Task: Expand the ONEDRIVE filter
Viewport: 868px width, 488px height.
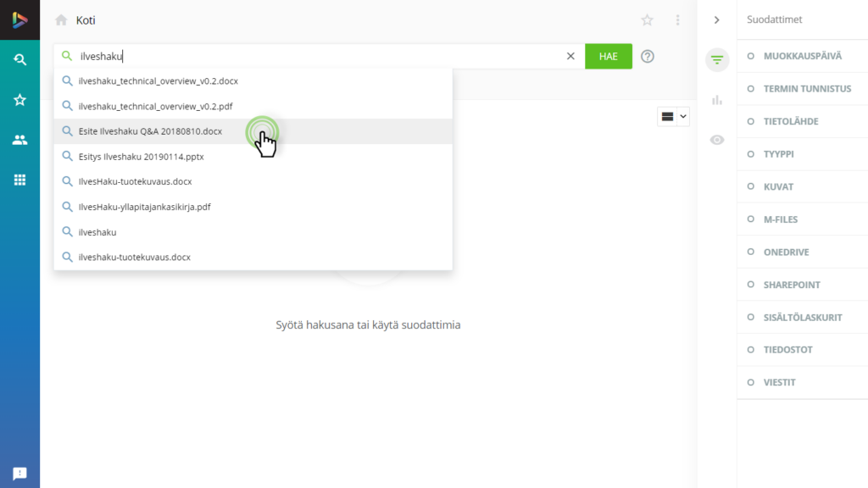Action: [802, 252]
